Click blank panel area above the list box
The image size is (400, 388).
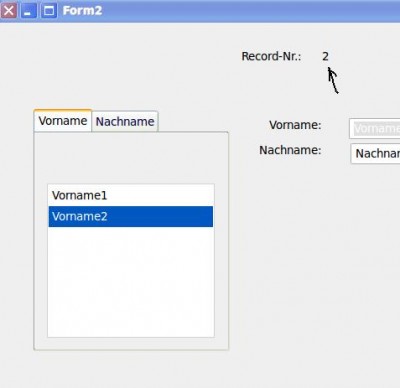131,157
